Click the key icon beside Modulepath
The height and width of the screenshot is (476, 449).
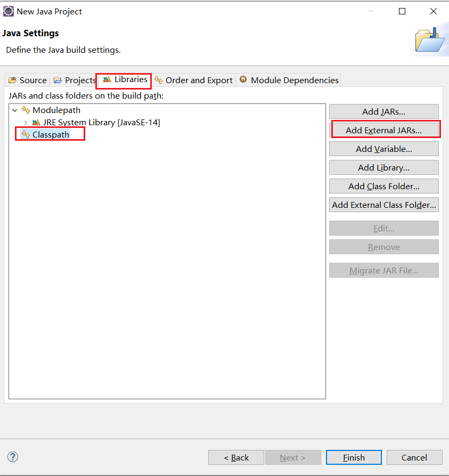(25, 110)
